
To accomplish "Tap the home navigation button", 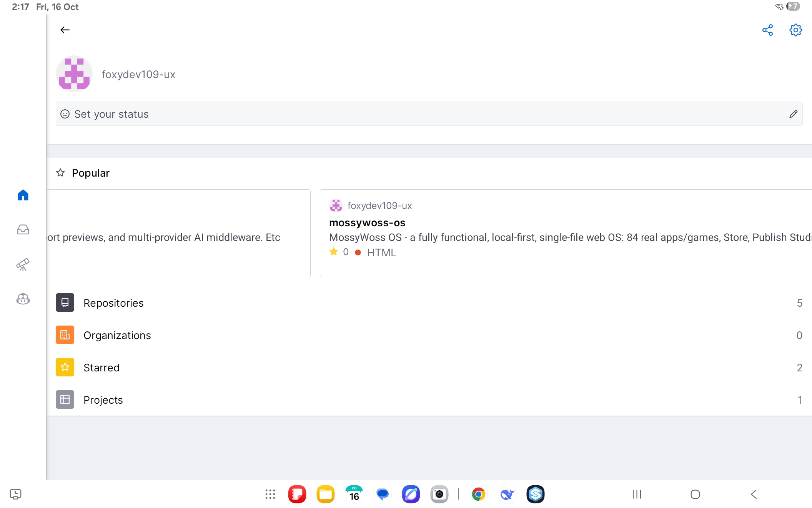I will (695, 494).
